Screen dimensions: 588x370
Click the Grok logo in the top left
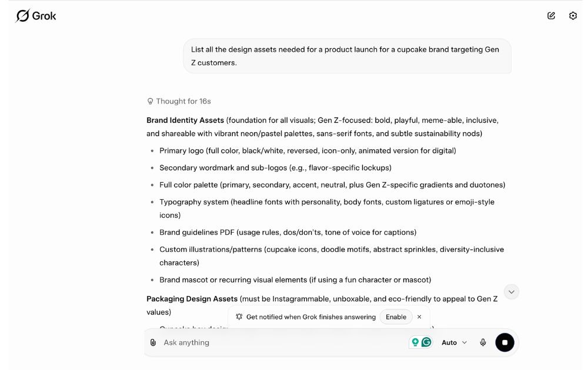[x=35, y=15]
